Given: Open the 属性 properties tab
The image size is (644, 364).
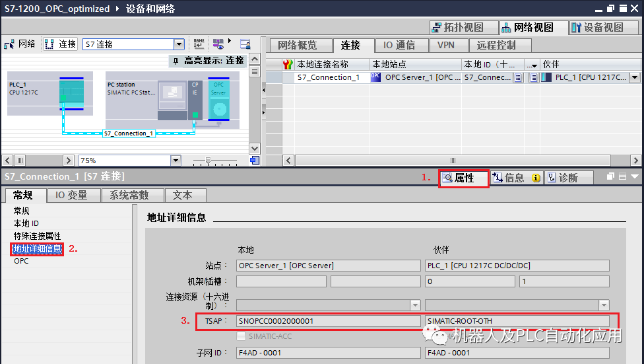Looking at the screenshot, I should pyautogui.click(x=464, y=178).
